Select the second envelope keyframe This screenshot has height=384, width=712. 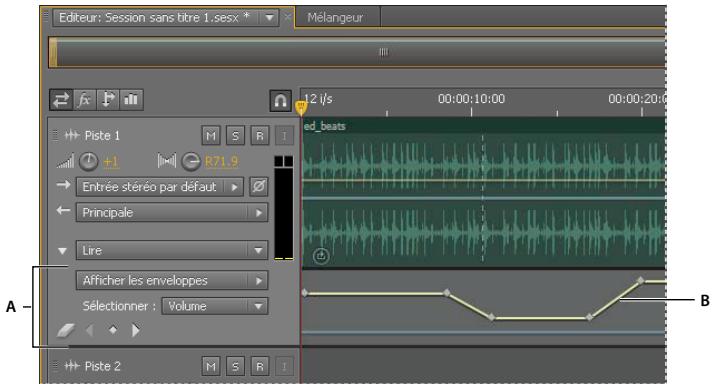(x=447, y=293)
